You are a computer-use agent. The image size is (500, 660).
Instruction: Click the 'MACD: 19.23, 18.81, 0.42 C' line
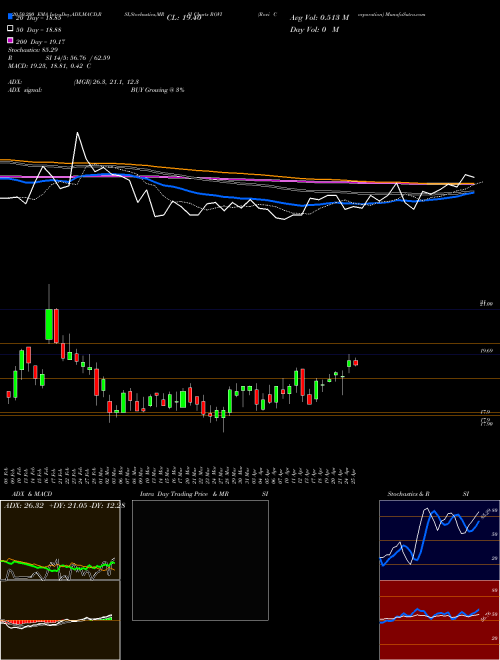click(50, 66)
